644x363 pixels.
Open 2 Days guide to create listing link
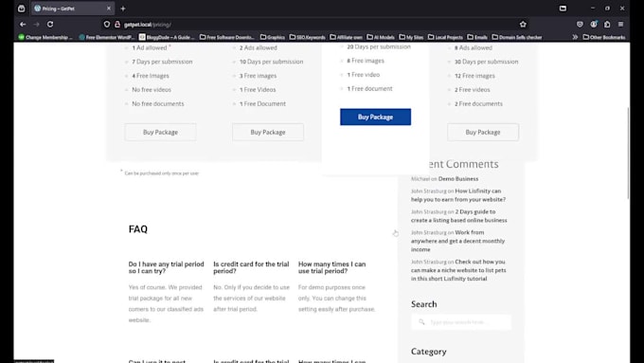(459, 216)
